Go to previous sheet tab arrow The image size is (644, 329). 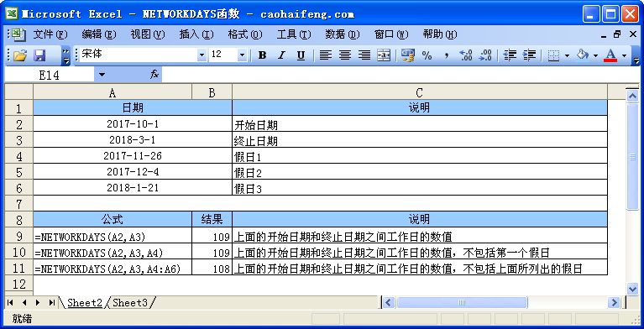pyautogui.click(x=24, y=303)
